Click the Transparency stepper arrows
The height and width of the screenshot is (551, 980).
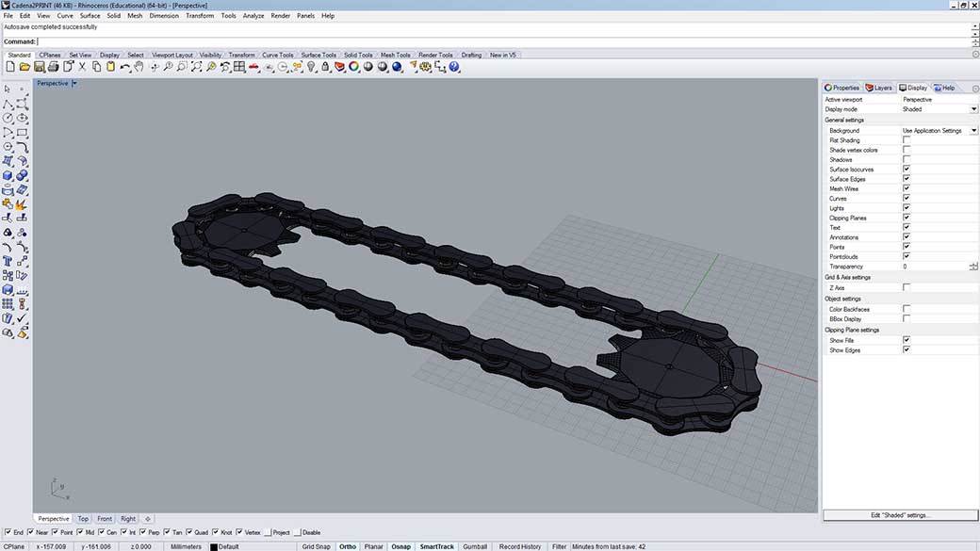click(973, 267)
